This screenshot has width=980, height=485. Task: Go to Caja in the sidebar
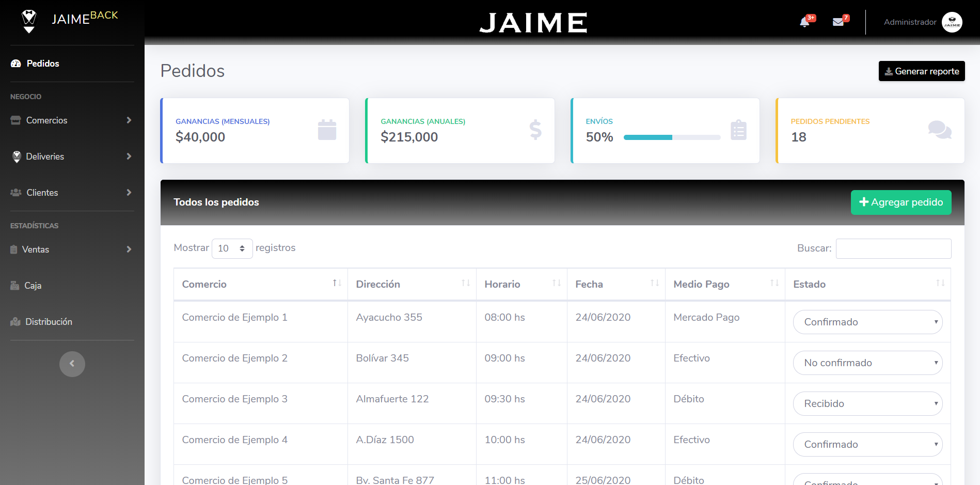(33, 286)
